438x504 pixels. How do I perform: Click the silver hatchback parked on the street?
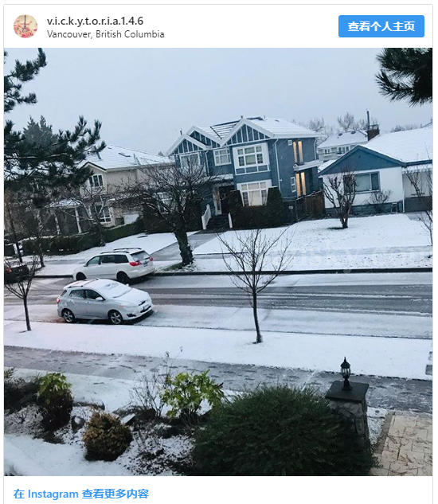(105, 301)
